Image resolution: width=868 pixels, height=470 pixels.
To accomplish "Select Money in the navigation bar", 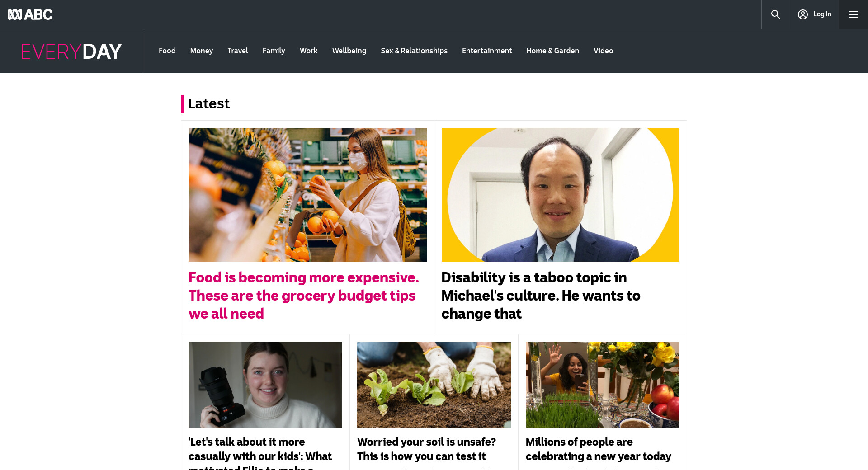I will tap(201, 51).
